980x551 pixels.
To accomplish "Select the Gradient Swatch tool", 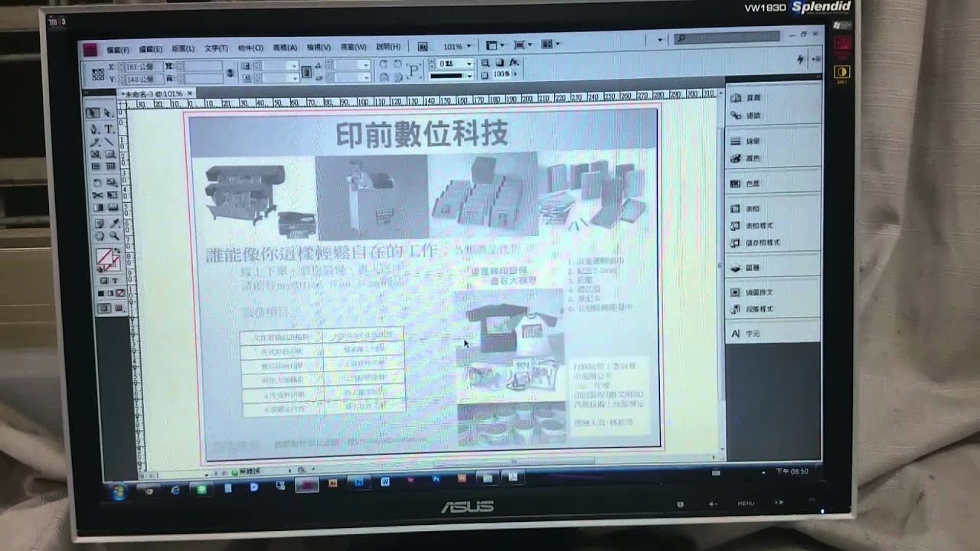I will (x=97, y=207).
